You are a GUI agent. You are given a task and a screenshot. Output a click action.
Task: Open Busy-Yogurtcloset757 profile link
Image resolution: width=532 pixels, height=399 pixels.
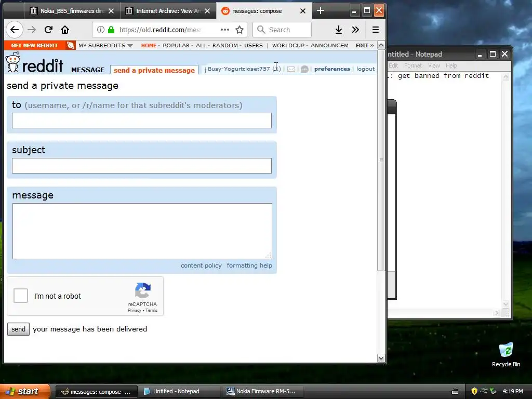tap(238, 69)
